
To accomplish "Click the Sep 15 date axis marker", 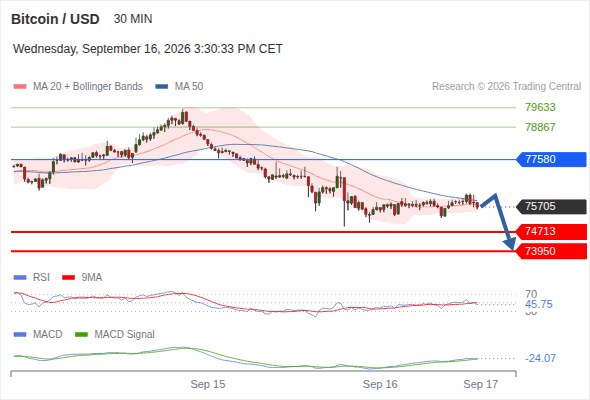I will (x=208, y=384).
